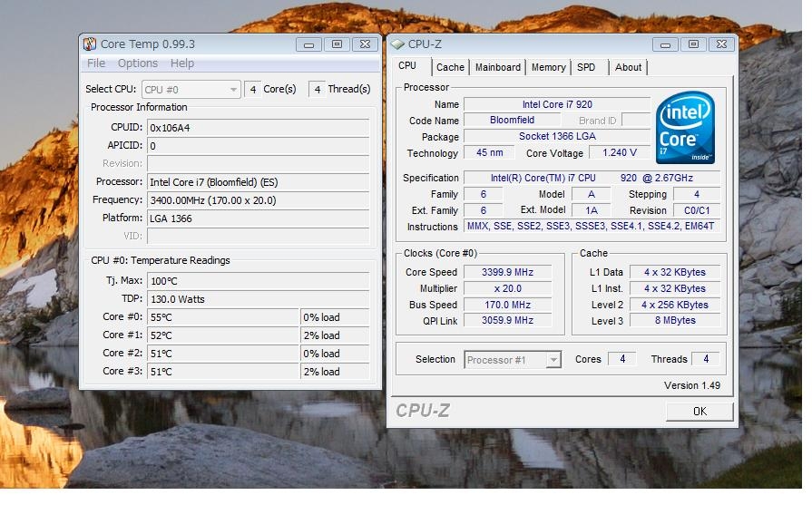Click the Code Name value Bloomfield
The width and height of the screenshot is (812, 505).
coord(512,120)
